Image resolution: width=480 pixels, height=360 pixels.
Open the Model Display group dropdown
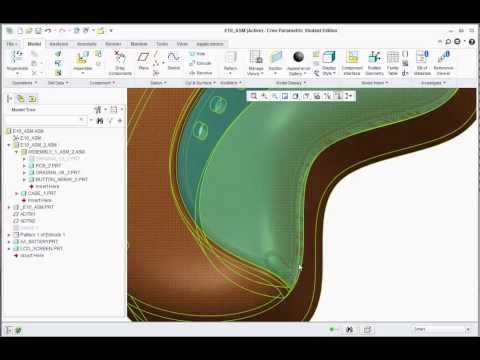tap(291, 83)
